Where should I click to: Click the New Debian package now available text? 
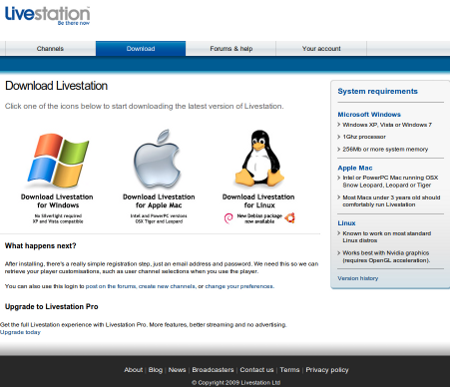pos(259,218)
